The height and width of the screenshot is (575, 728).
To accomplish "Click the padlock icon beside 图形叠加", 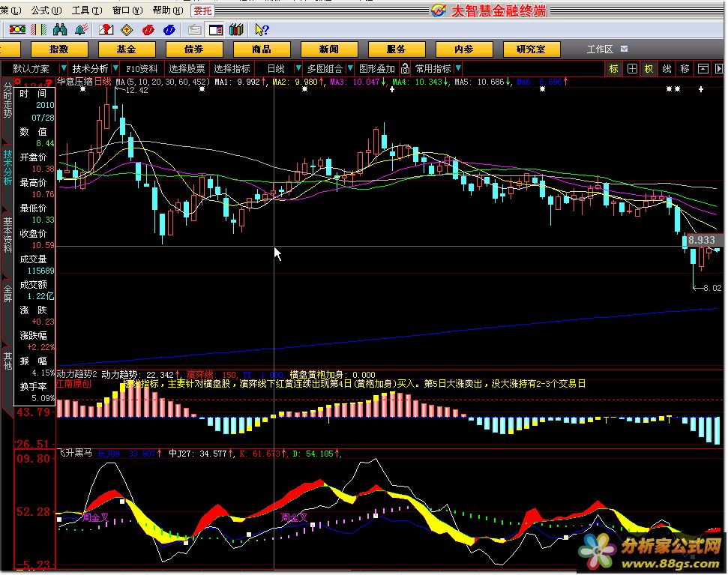I will pyautogui.click(x=405, y=69).
